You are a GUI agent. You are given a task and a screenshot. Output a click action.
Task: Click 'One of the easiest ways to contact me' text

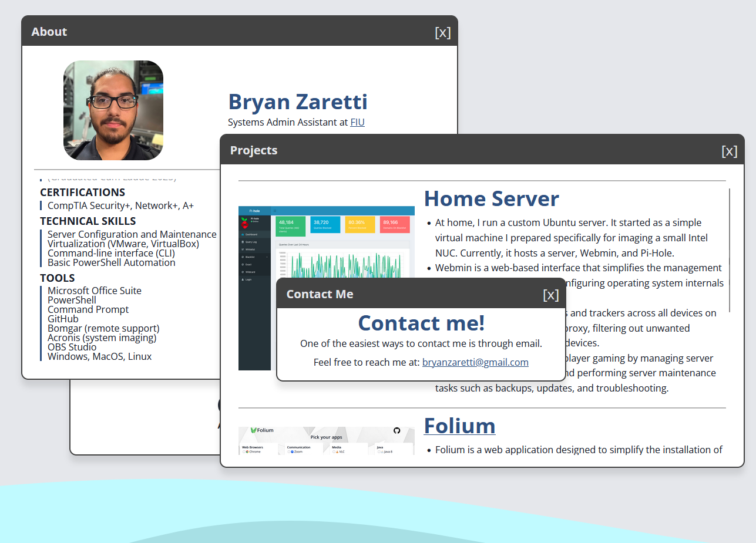click(x=421, y=343)
